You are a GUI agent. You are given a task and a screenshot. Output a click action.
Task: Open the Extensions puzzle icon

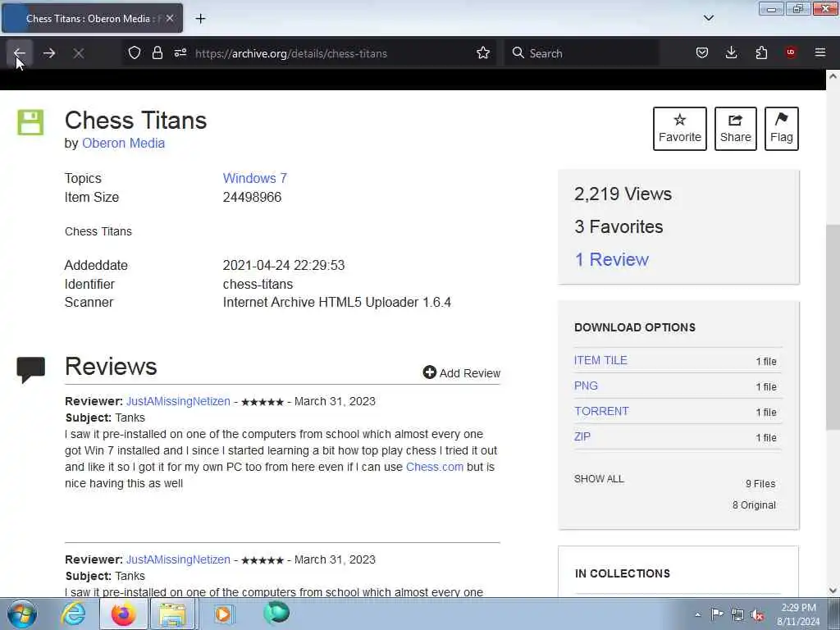coord(761,52)
